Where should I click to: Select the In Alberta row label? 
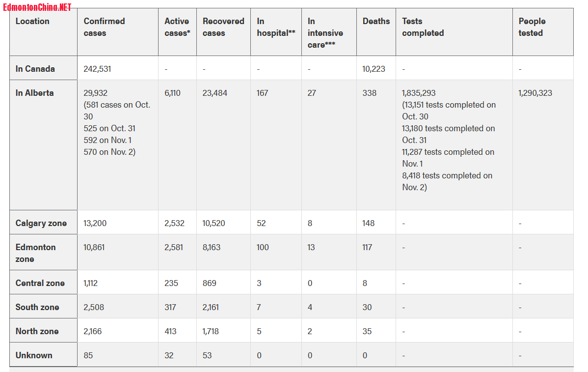(34, 93)
